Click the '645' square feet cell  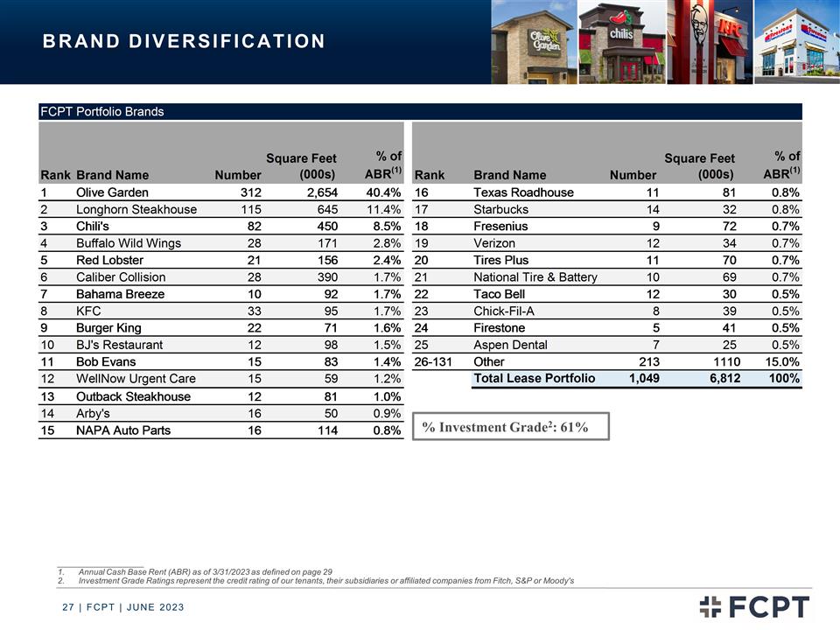pyautogui.click(x=327, y=209)
